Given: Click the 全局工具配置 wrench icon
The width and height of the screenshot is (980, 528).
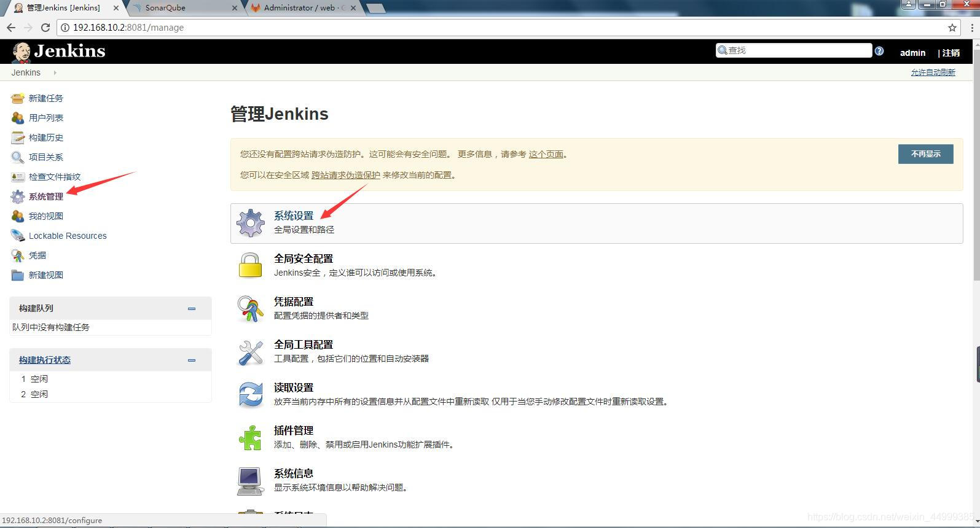Looking at the screenshot, I should coord(251,352).
